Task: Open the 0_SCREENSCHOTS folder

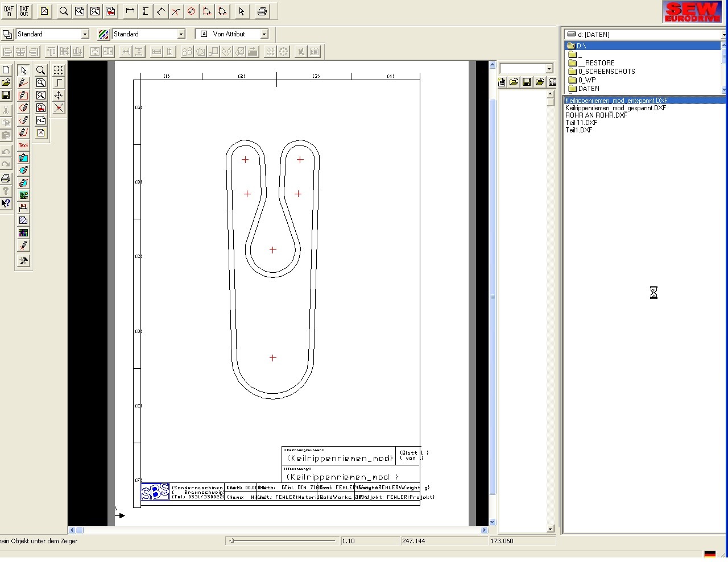Action: [606, 72]
